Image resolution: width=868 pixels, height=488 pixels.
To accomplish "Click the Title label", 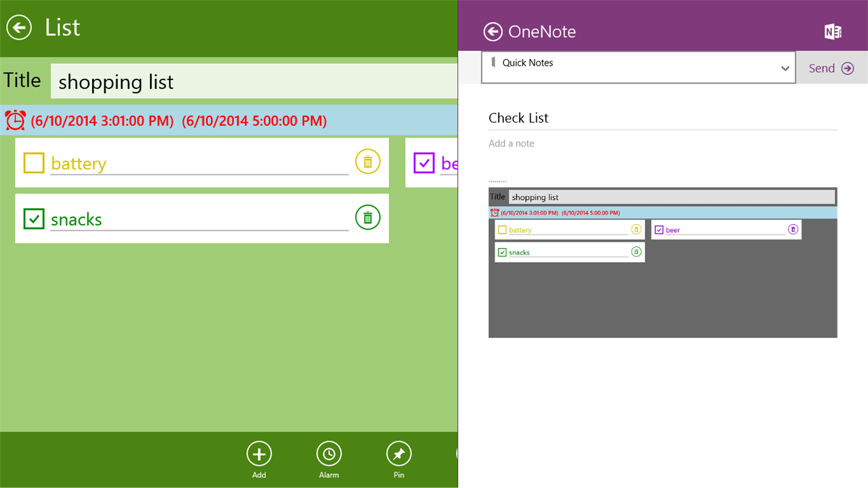I will (x=22, y=80).
